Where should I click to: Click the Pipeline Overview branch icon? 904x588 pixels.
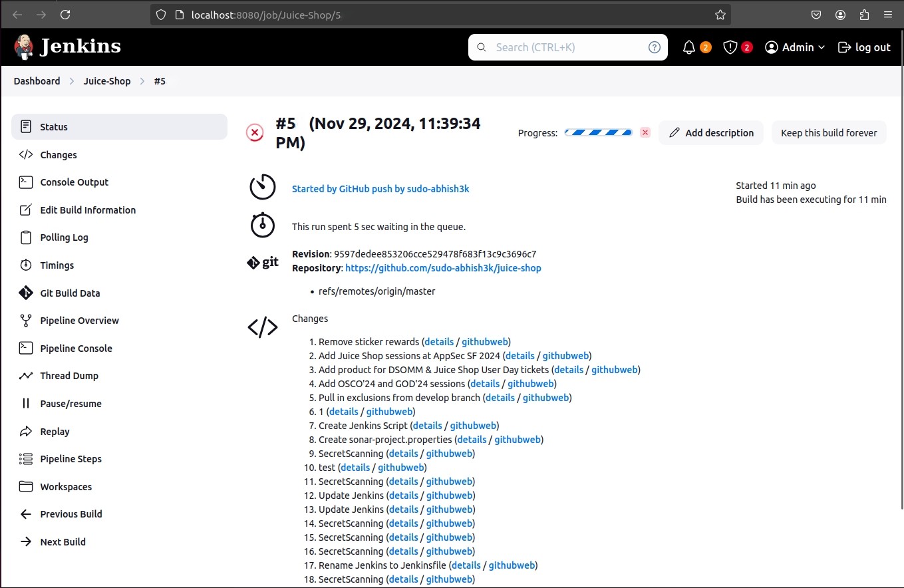(26, 321)
